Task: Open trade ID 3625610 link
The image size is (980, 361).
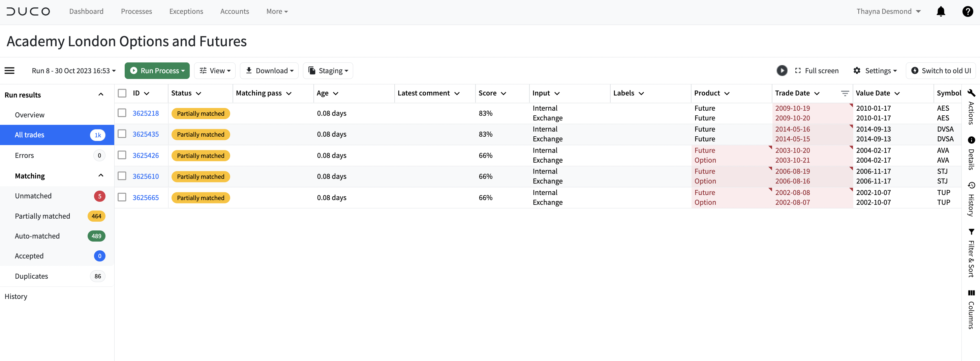Action: coord(146,176)
